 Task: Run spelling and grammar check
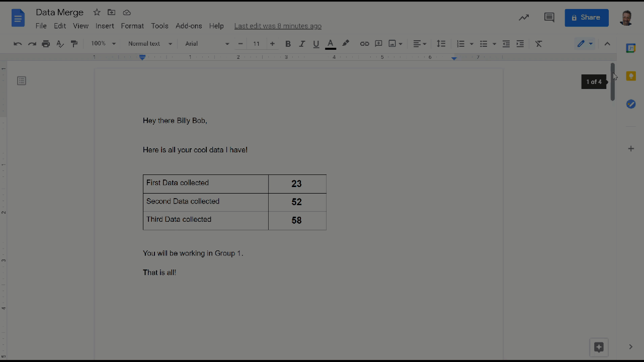point(60,44)
